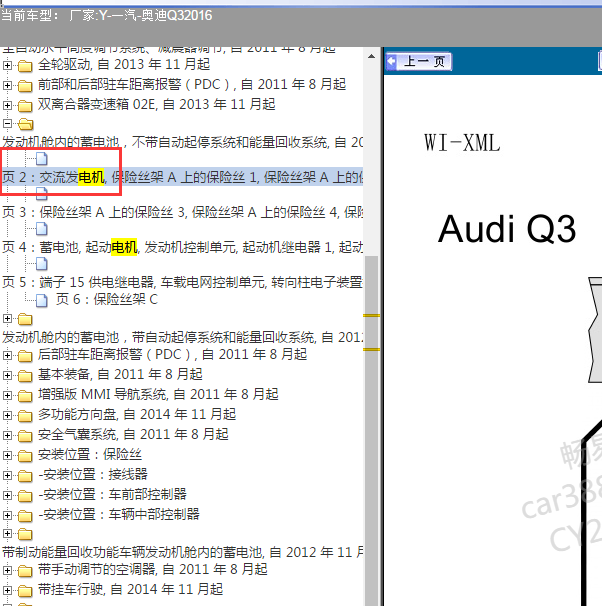Select 带制动能量回收功能车辆发动机舱内的蓄电池 entry
Image resolution: width=602 pixels, height=606 pixels.
click(x=182, y=552)
